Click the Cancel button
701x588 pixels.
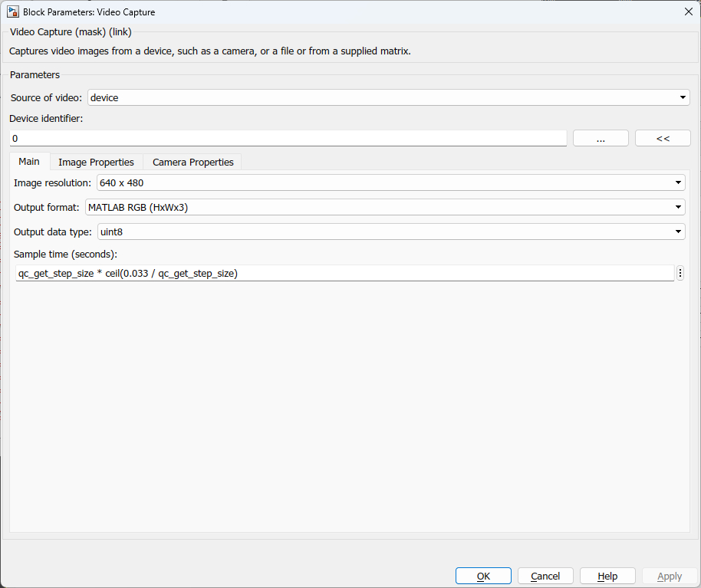(x=545, y=575)
